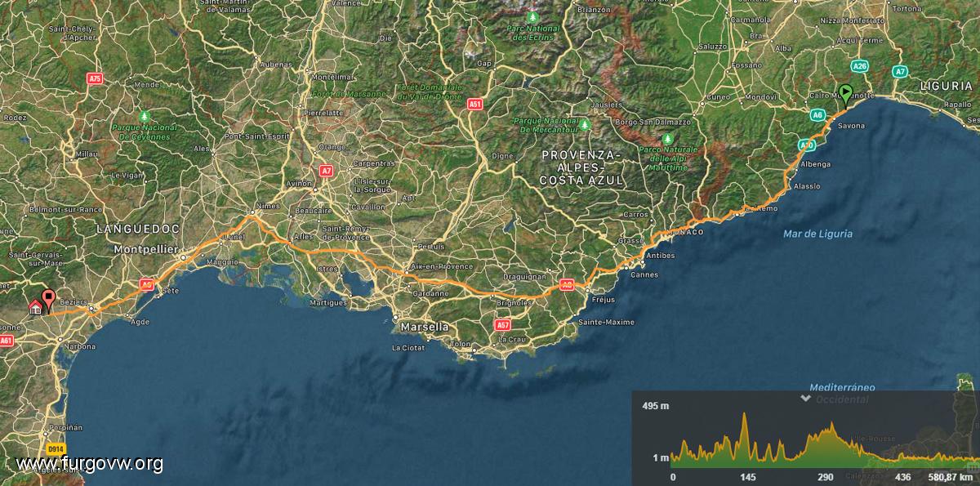Click the Narbona city label
980x486 pixels.
pyautogui.click(x=79, y=346)
